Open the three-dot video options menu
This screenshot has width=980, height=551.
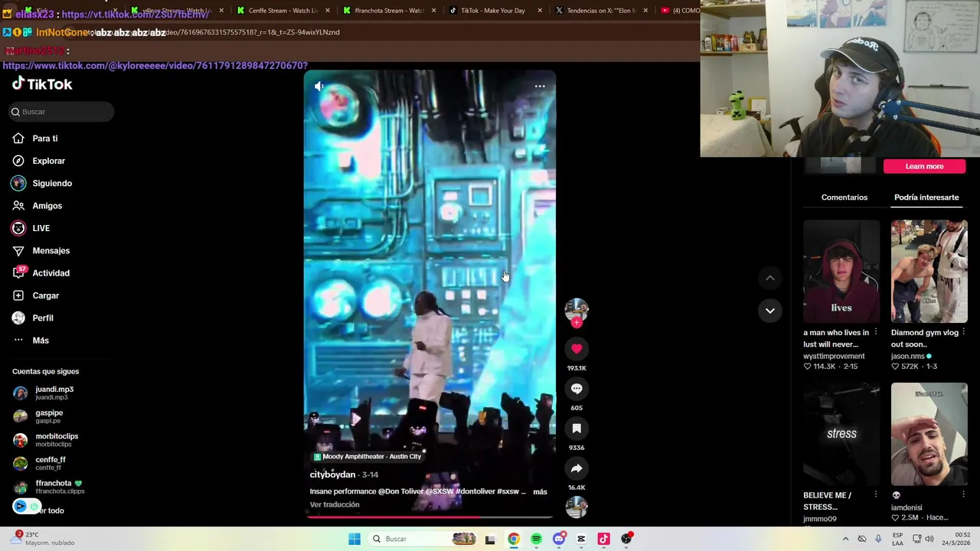pos(540,86)
